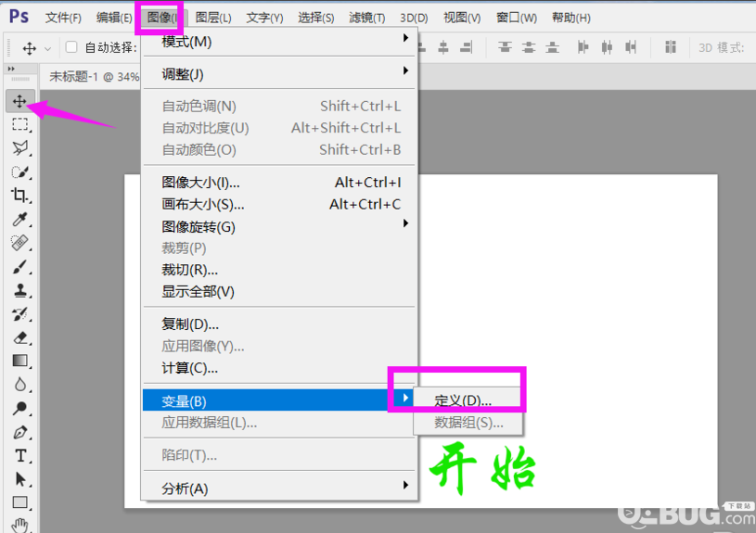This screenshot has height=533, width=756.
Task: Select the Clone Stamp tool
Action: pos(19,290)
